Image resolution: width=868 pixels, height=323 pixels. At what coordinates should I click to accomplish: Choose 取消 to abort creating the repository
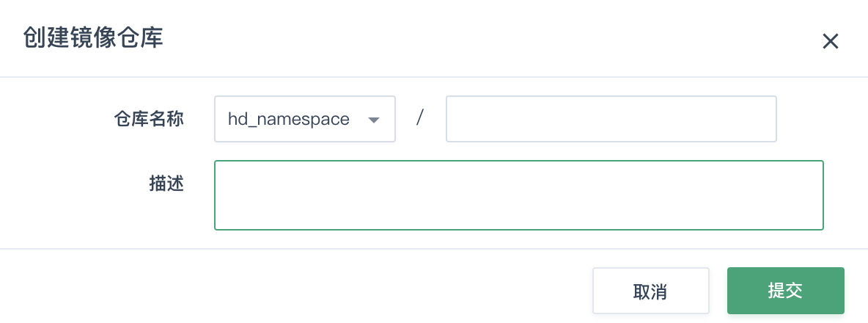[650, 291]
